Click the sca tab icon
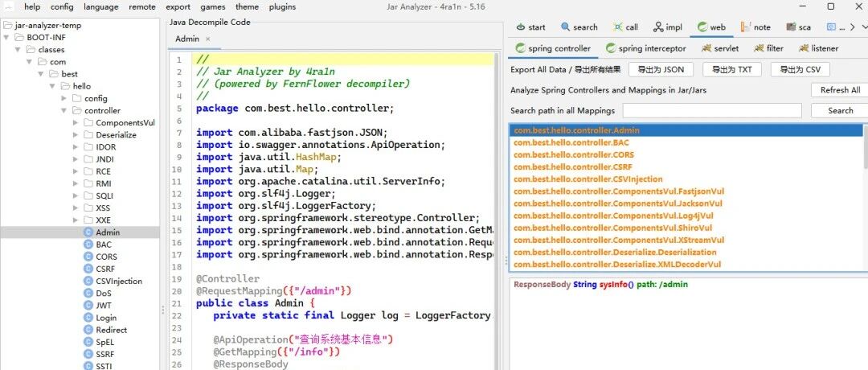Screen dimensions: 868x370 click(x=791, y=27)
